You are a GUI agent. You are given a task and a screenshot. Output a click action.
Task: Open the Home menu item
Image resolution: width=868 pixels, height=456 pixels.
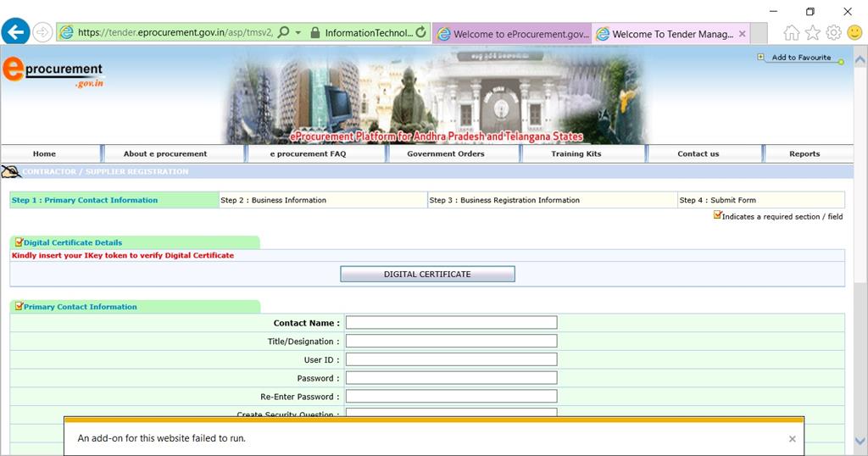[x=44, y=154]
